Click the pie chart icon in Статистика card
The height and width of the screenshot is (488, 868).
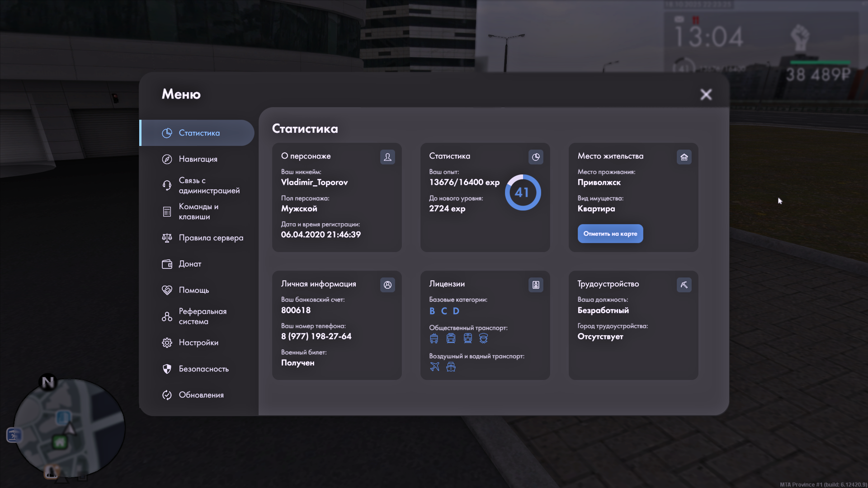pos(536,157)
